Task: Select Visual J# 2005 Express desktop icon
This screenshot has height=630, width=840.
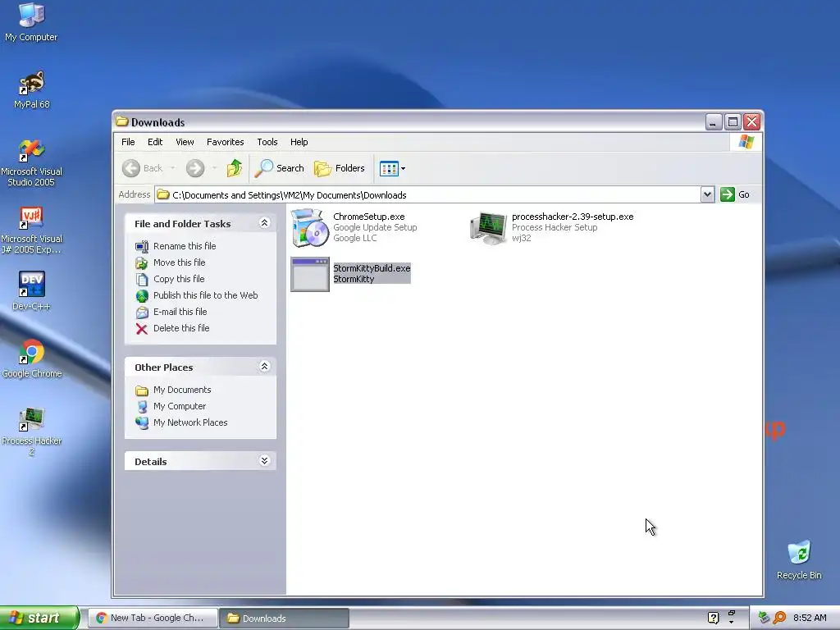Action: (x=31, y=230)
